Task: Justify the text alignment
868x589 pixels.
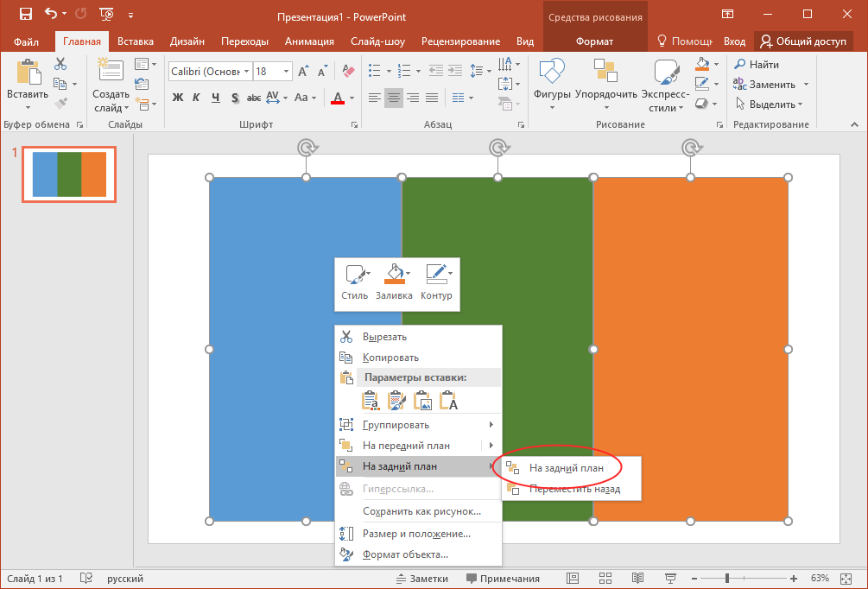Action: [x=432, y=98]
